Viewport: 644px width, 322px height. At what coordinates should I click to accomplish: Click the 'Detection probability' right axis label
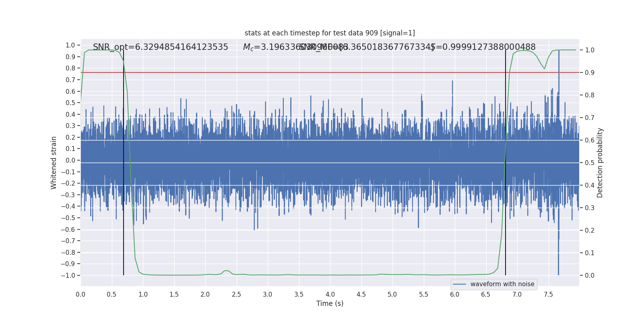coord(600,163)
